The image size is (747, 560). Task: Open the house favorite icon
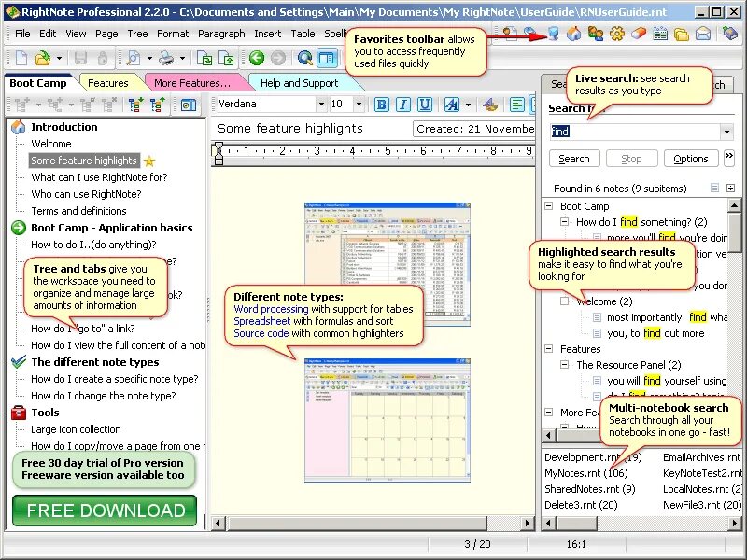coord(573,34)
